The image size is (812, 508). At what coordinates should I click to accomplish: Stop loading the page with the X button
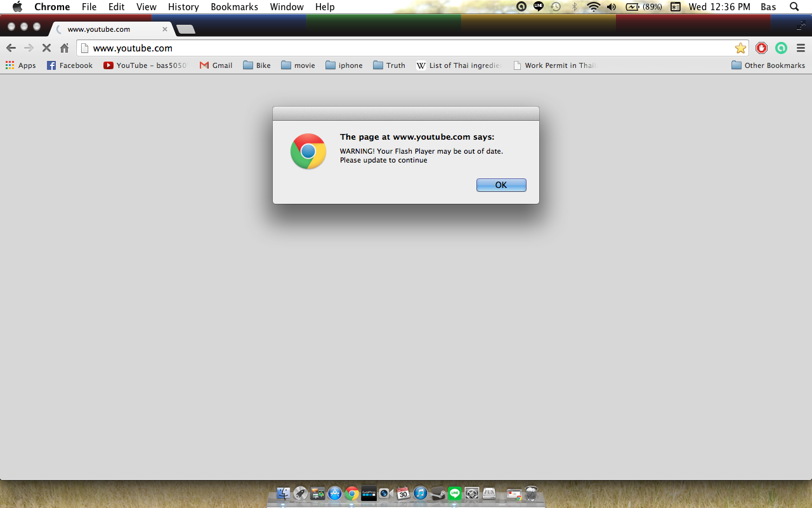click(x=46, y=48)
